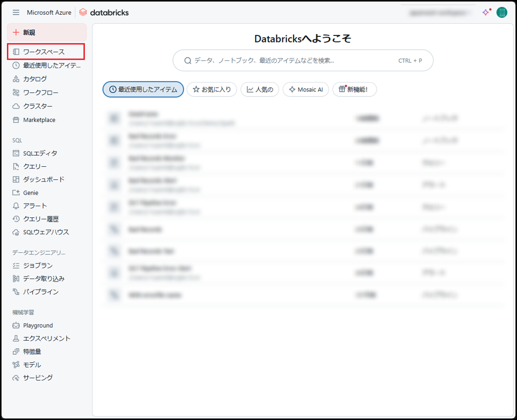Select the お気に入り tab
517x420 pixels.
pyautogui.click(x=212, y=89)
